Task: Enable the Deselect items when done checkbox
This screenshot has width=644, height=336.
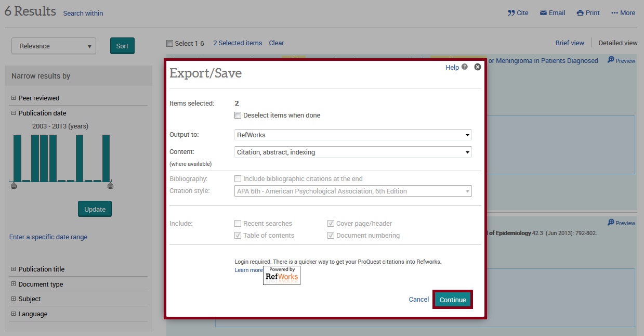Action: point(238,115)
